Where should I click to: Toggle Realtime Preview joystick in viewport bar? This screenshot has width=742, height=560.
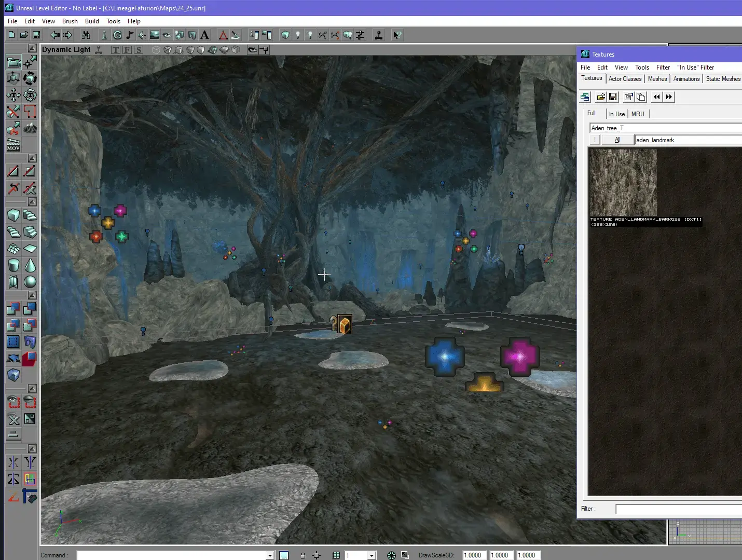[99, 50]
